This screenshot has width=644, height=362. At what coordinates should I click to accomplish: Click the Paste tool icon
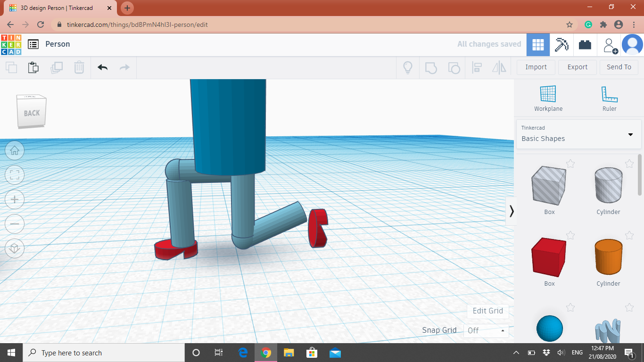(33, 67)
